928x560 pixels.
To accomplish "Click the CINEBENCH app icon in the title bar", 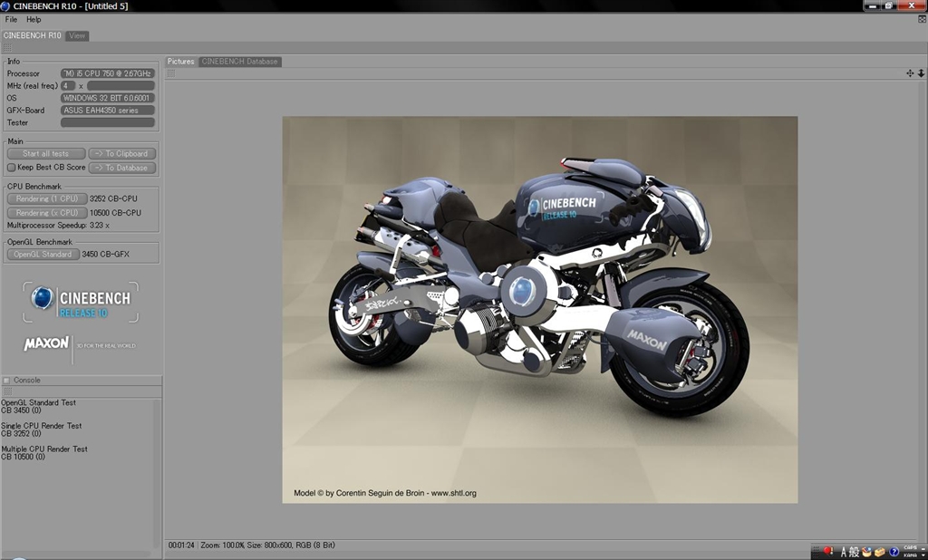I will [x=5, y=6].
